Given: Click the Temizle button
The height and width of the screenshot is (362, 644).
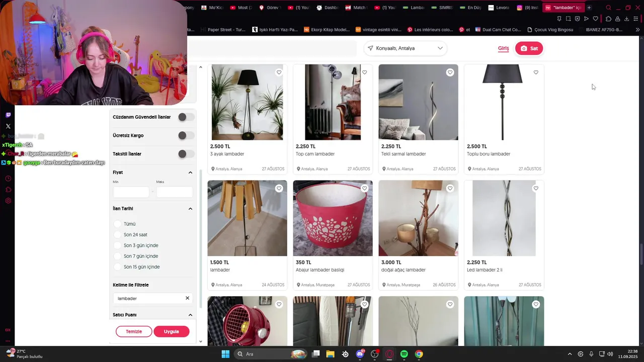Looking at the screenshot, I should (134, 331).
